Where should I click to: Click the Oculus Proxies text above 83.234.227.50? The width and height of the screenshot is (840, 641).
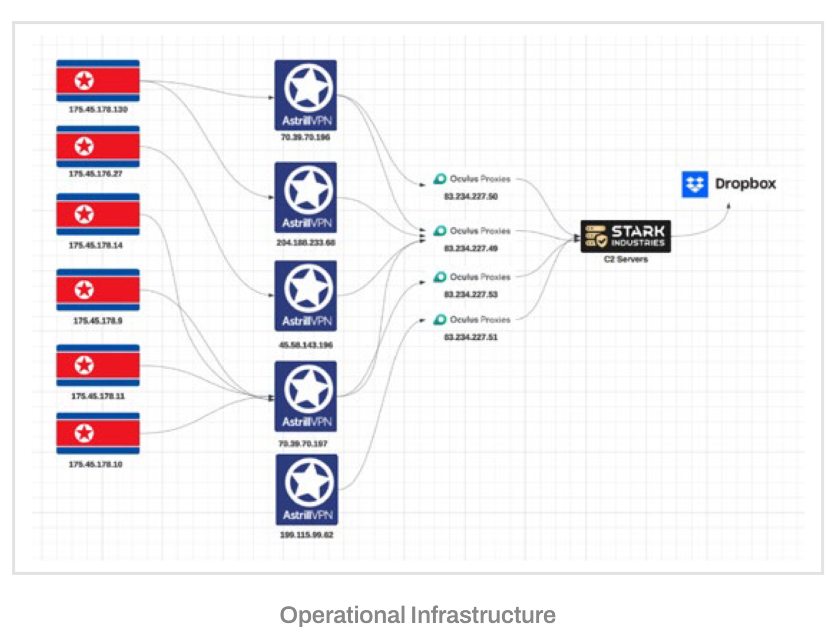point(480,178)
